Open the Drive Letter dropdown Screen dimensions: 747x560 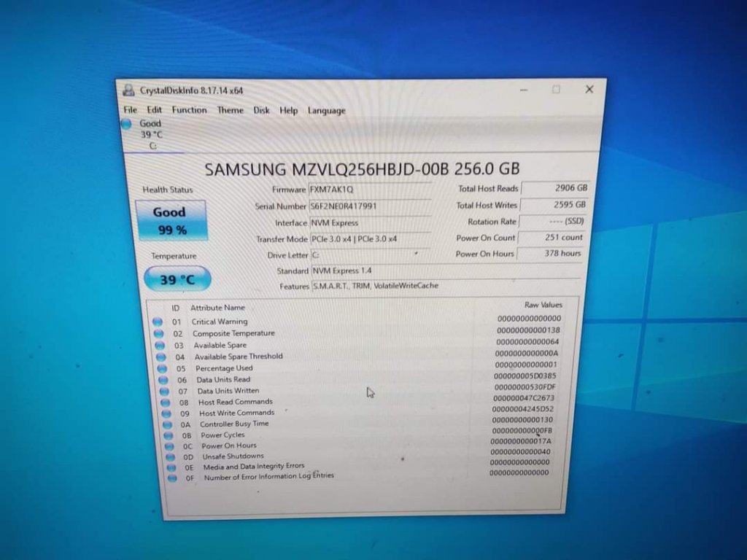[370, 254]
